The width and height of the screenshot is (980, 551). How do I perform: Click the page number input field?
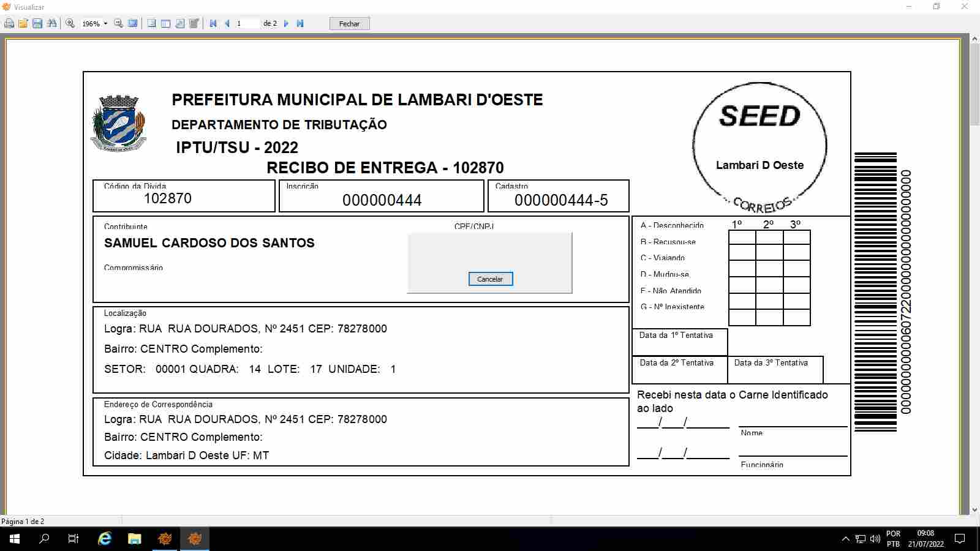click(x=247, y=23)
